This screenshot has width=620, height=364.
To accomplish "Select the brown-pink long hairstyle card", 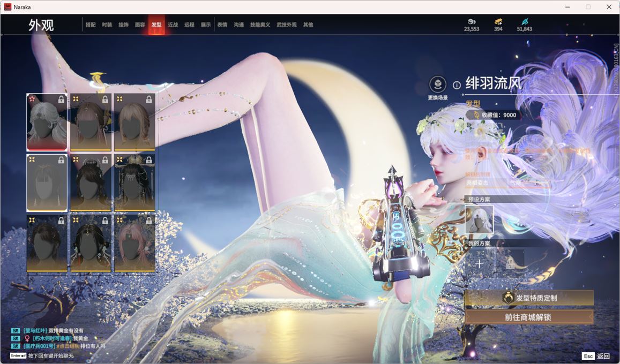I will tap(91, 122).
